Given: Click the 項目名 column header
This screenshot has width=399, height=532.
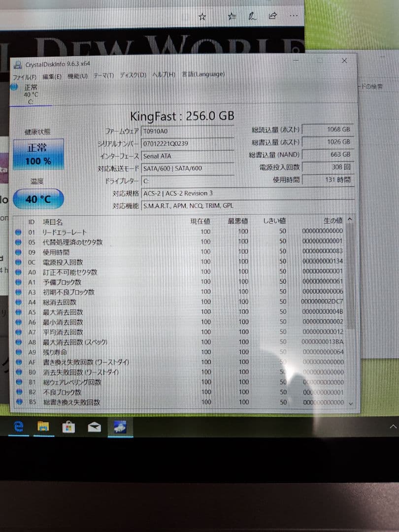Looking at the screenshot, I should pyautogui.click(x=53, y=222).
